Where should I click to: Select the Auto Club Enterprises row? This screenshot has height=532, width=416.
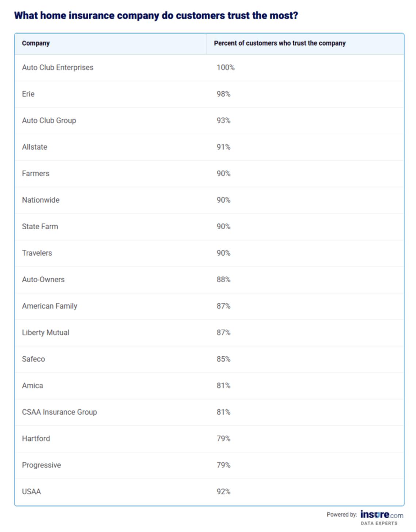click(x=58, y=68)
